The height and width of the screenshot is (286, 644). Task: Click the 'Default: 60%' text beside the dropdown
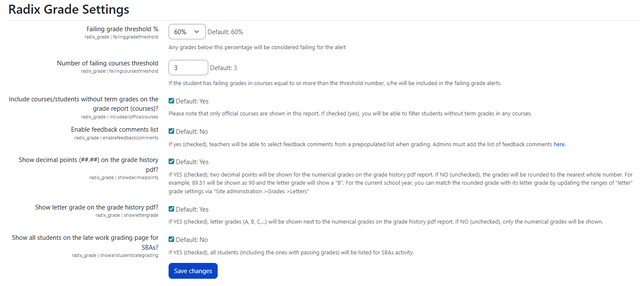click(225, 32)
